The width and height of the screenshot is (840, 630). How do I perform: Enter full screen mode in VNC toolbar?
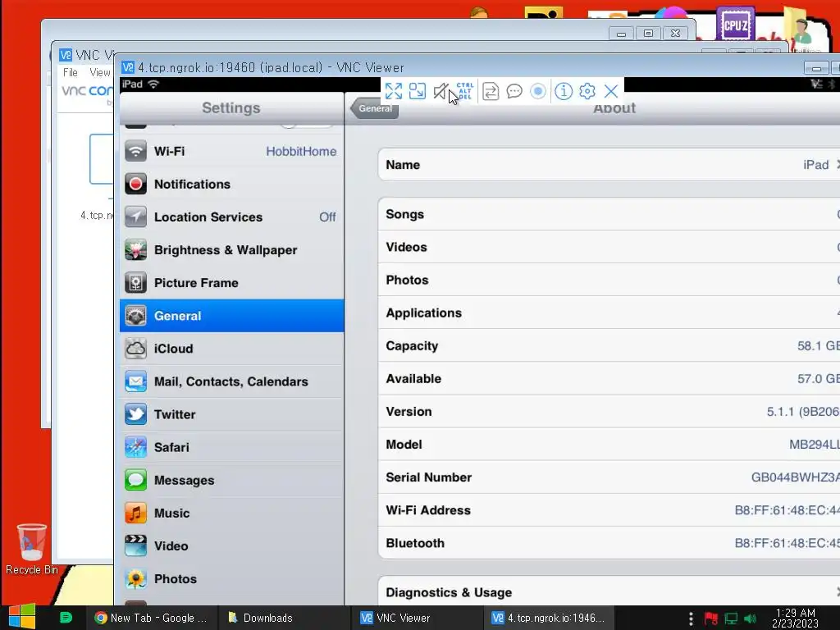(393, 91)
